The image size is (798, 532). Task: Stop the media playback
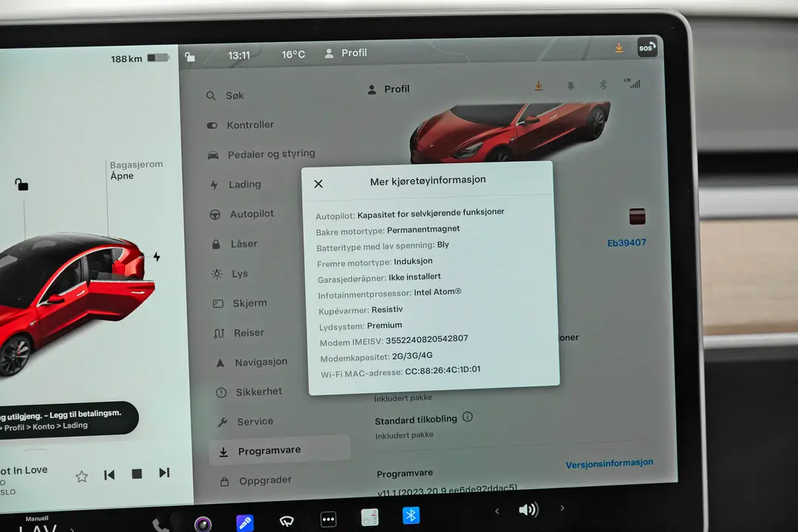137,474
